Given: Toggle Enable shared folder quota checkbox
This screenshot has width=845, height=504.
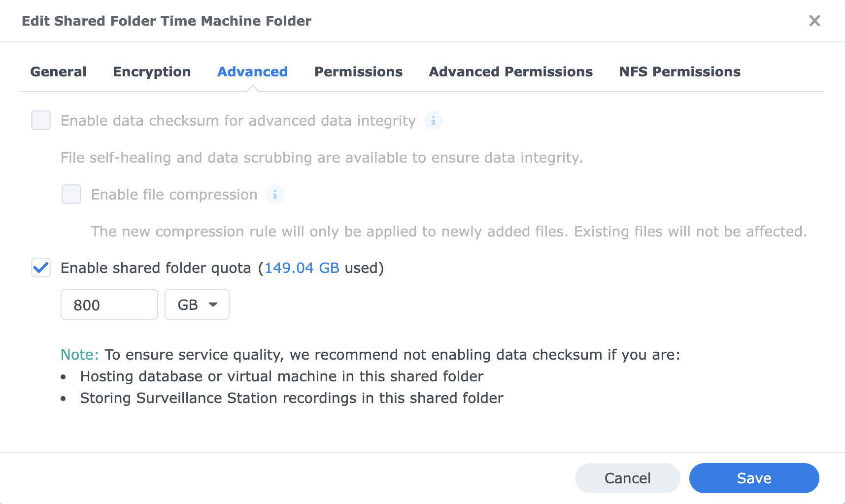Looking at the screenshot, I should 41,268.
